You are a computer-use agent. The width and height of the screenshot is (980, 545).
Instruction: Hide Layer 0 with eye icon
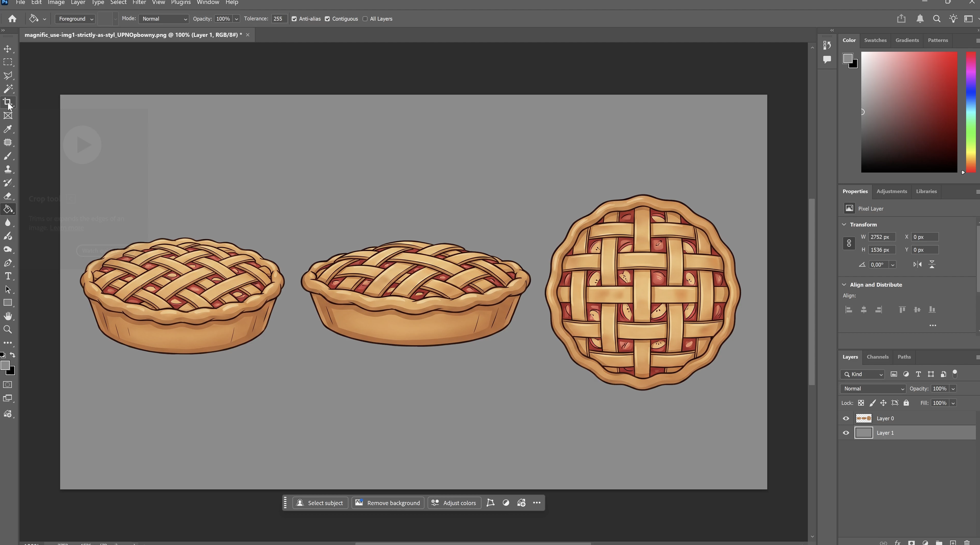846,418
